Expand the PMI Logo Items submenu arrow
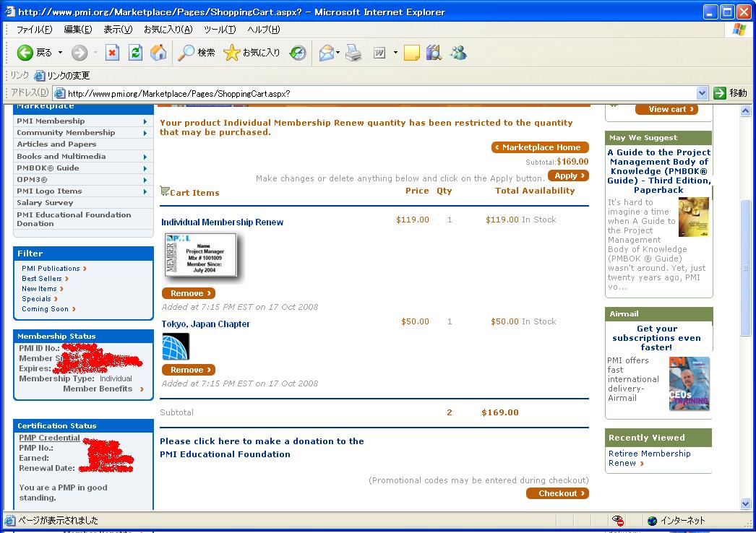The height and width of the screenshot is (533, 756). (x=145, y=191)
